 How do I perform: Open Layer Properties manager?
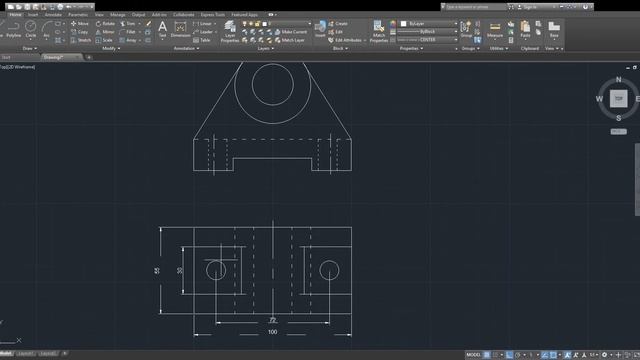[230, 31]
